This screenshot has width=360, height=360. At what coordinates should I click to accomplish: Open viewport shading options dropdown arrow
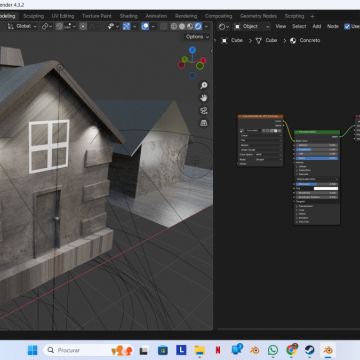pos(206,26)
